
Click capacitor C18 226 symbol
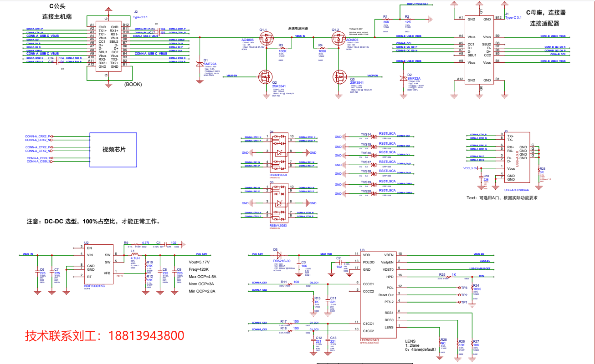(481, 177)
